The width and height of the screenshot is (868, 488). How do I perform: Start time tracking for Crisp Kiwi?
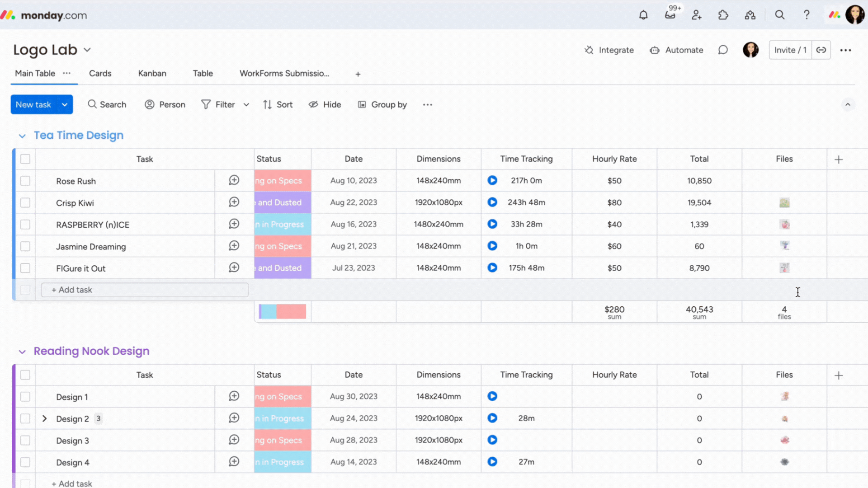(492, 202)
